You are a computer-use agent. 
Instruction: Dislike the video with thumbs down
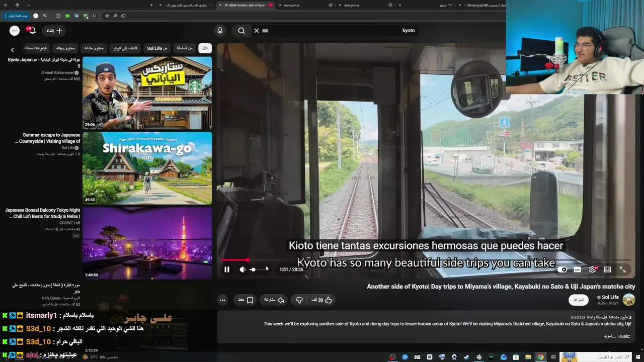[x=299, y=300]
